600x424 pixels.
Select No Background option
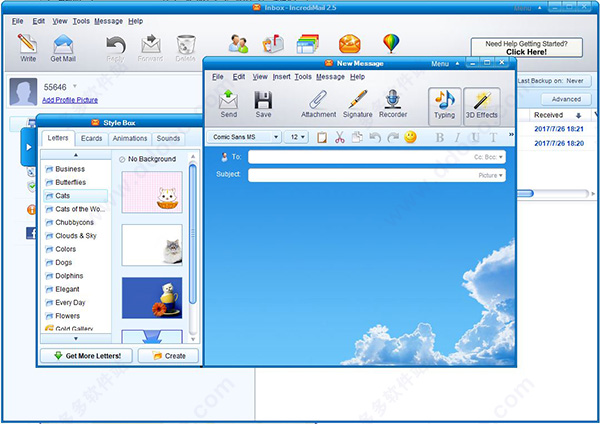click(x=148, y=159)
